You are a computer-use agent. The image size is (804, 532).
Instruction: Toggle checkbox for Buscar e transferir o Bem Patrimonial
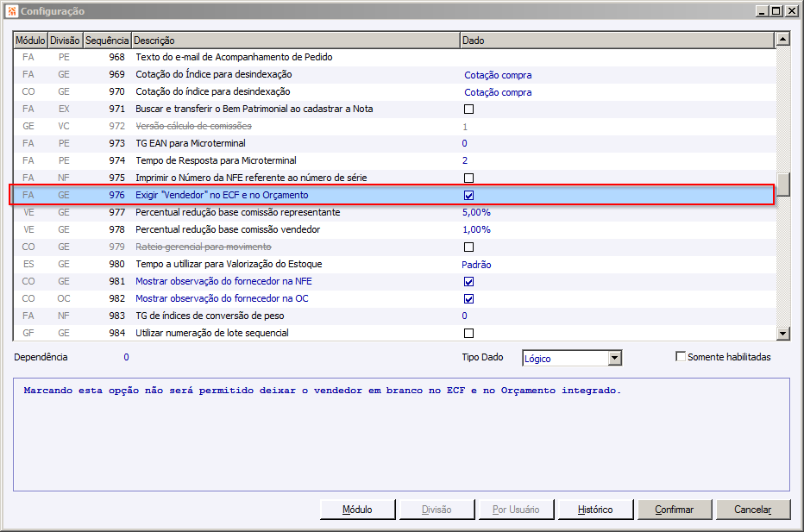point(468,110)
